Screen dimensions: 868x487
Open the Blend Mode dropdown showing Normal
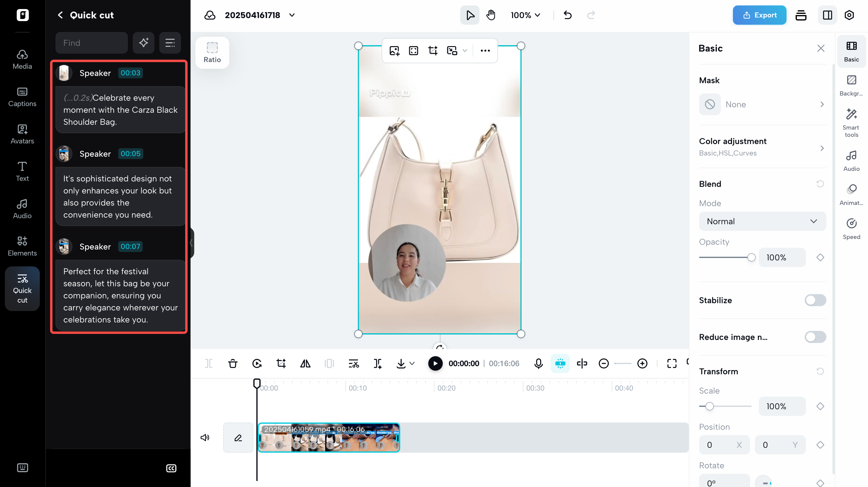(x=762, y=221)
